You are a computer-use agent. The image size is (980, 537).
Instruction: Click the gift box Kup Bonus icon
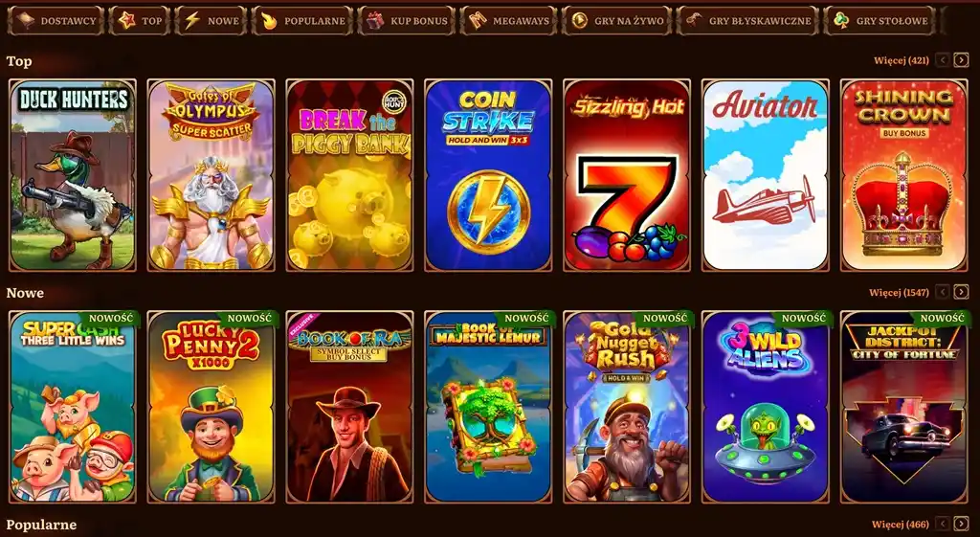click(375, 21)
